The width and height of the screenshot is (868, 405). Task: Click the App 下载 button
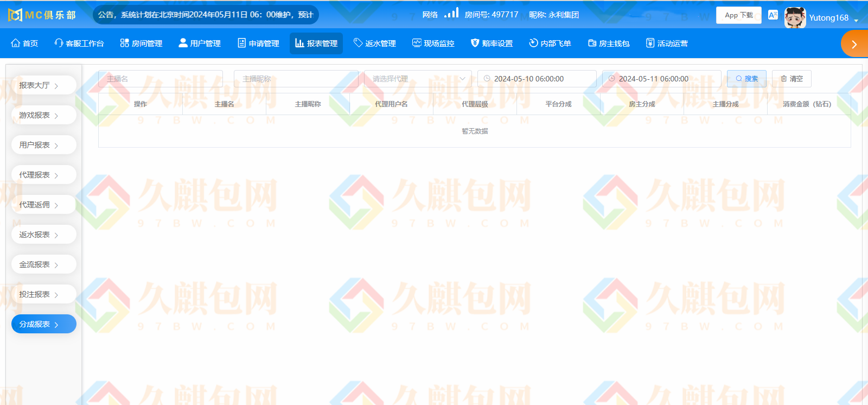click(x=738, y=15)
